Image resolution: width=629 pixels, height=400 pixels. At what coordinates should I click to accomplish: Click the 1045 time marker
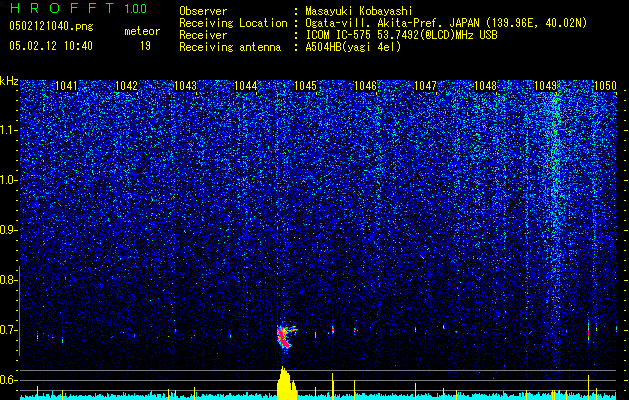pos(306,85)
